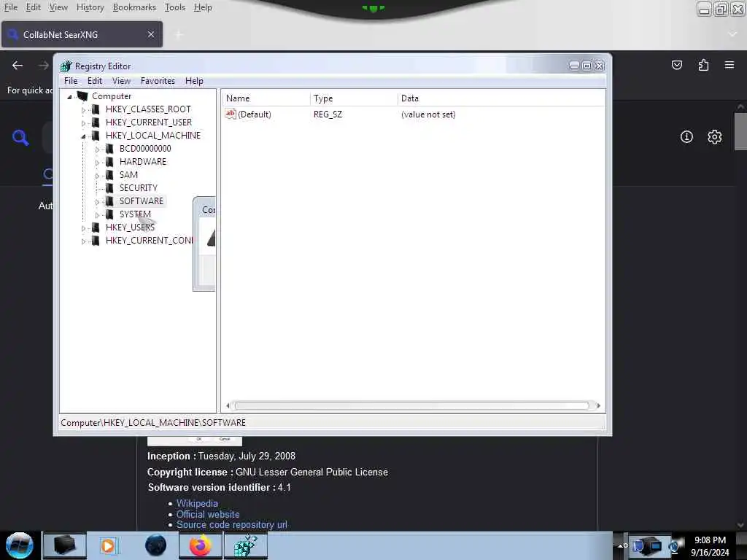Click horizontal scrollbar in values pane

click(412, 405)
